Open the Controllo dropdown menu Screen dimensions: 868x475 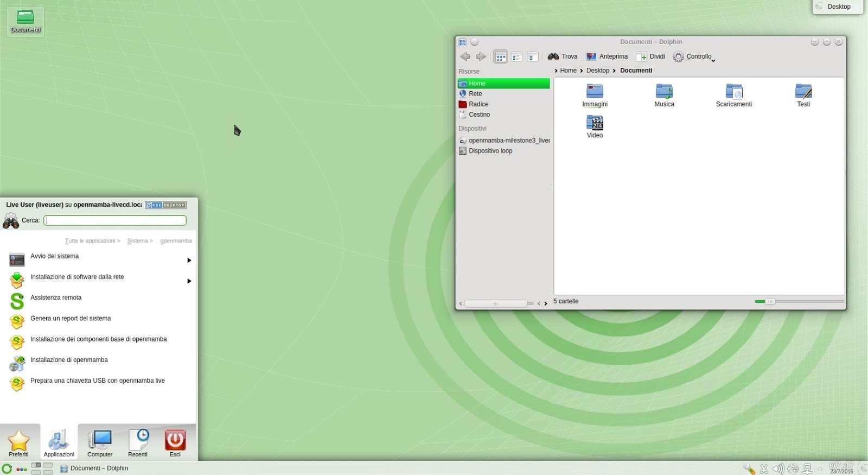[x=694, y=56]
